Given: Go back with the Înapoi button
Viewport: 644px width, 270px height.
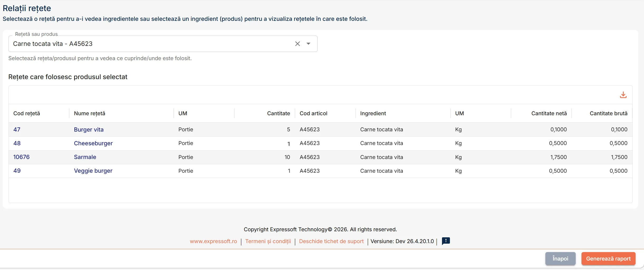Looking at the screenshot, I should click(560, 259).
